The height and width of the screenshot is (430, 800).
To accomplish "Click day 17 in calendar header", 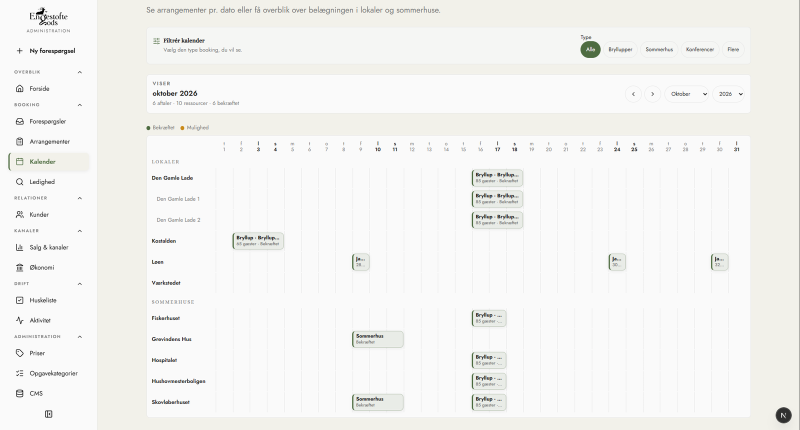I will pyautogui.click(x=497, y=147).
